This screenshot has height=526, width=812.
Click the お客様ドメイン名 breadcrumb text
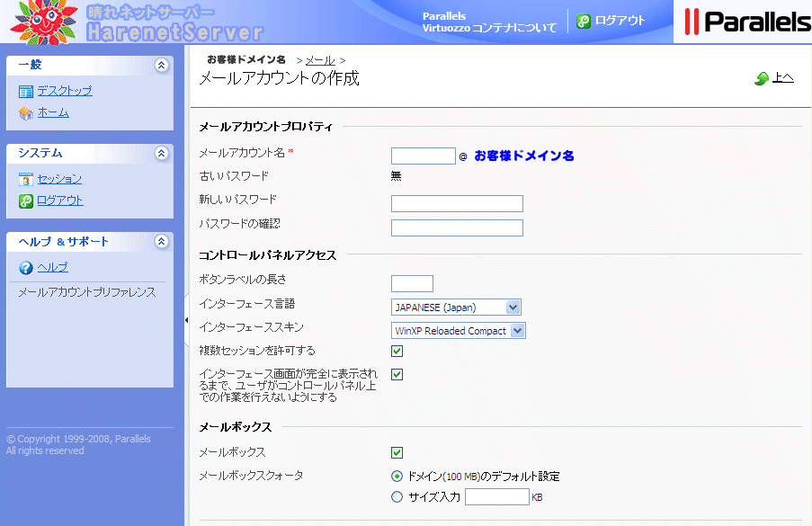pos(246,59)
